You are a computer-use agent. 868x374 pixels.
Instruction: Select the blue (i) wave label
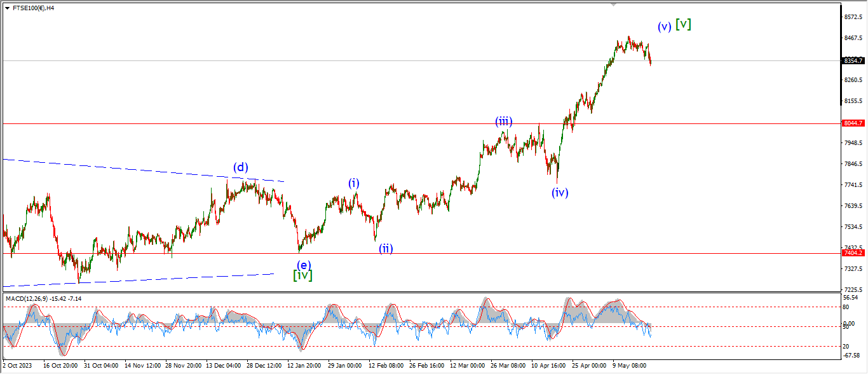(x=353, y=183)
